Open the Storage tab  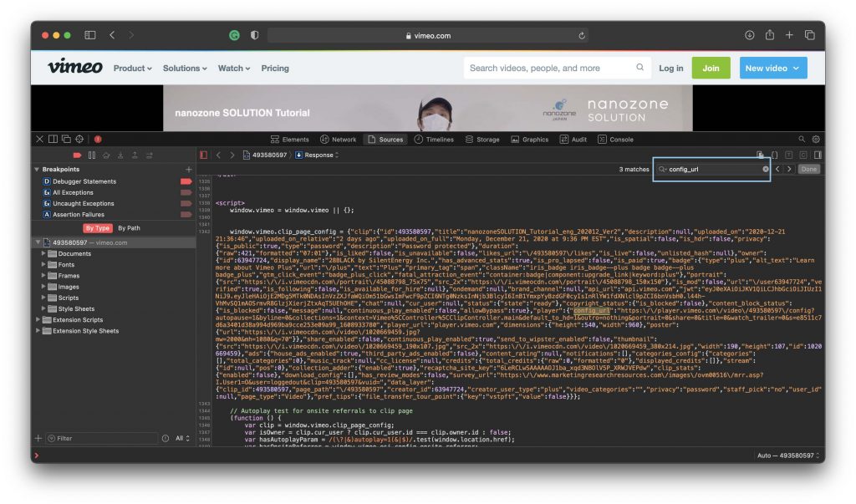point(482,140)
